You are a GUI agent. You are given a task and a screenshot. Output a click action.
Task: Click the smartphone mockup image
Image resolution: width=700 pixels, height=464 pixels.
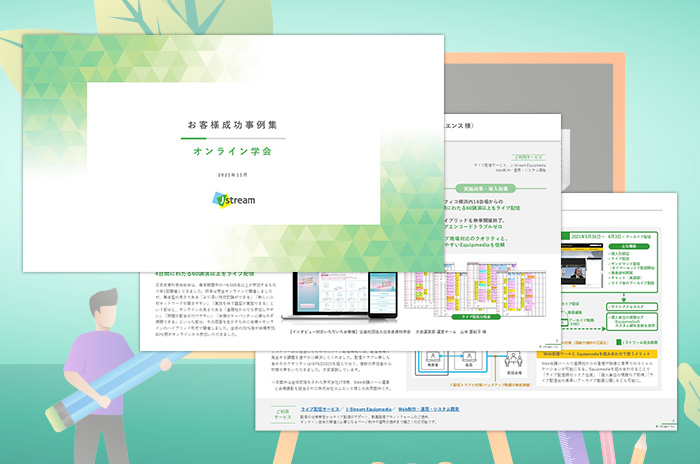[x=383, y=295]
